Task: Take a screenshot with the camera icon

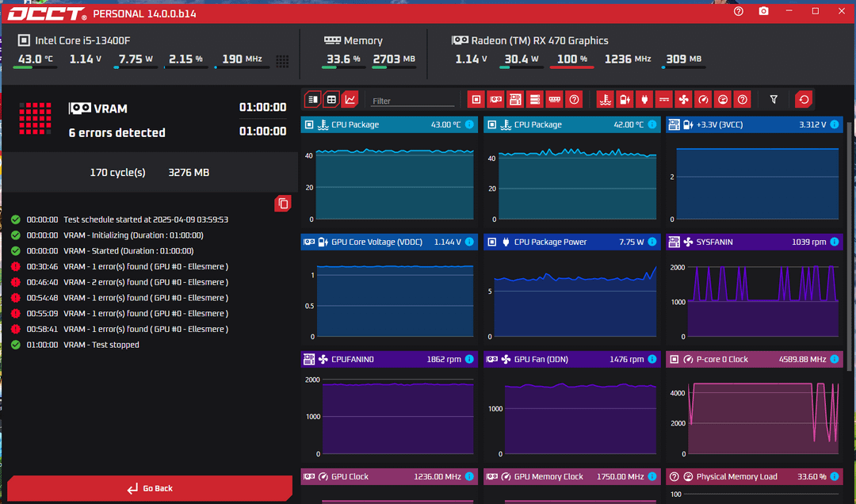Action: click(x=764, y=11)
